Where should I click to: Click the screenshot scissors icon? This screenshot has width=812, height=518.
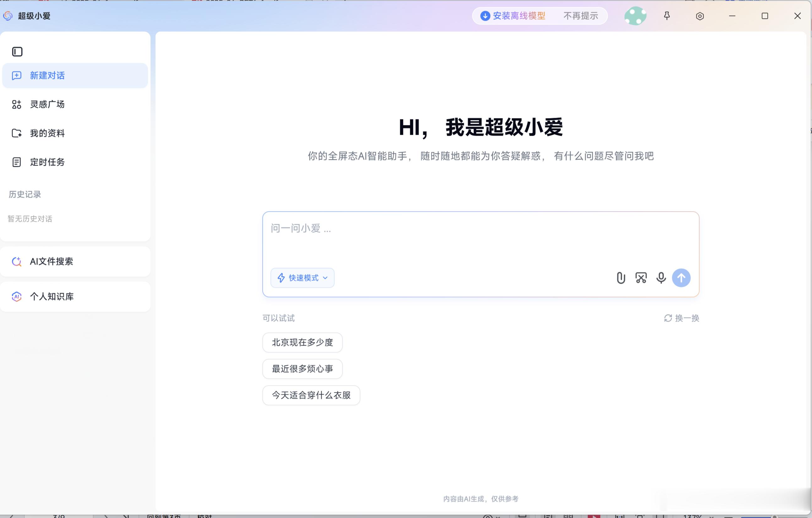tap(641, 278)
